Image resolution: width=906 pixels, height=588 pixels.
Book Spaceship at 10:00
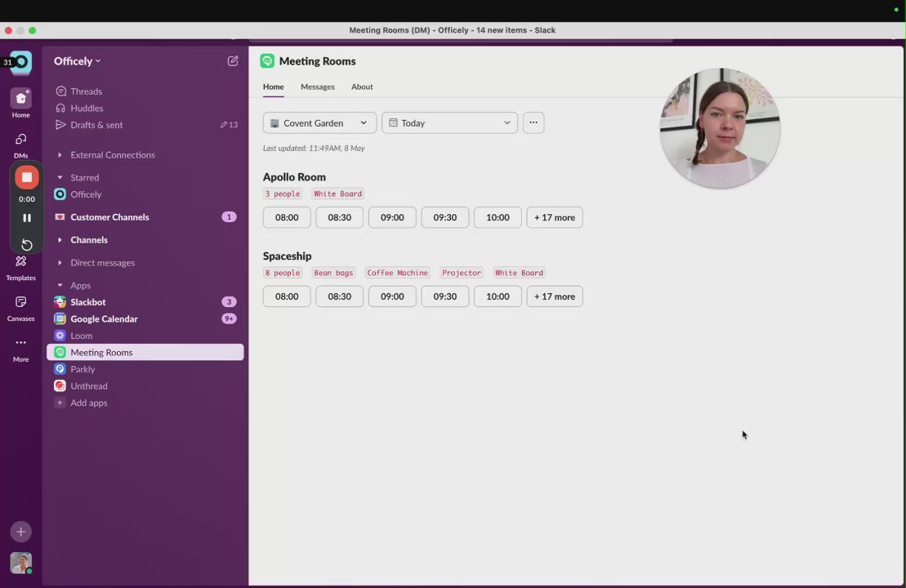[x=498, y=296]
